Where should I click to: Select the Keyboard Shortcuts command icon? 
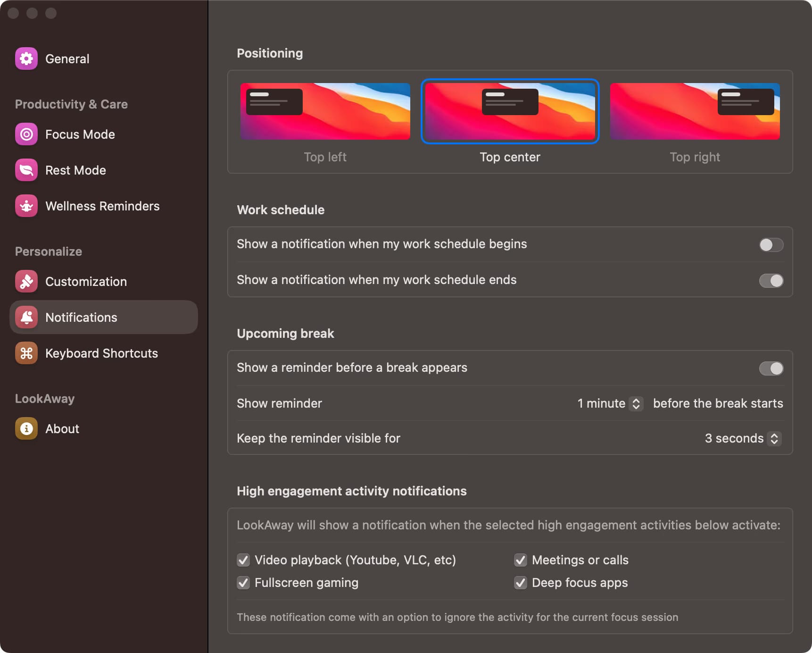coord(26,353)
